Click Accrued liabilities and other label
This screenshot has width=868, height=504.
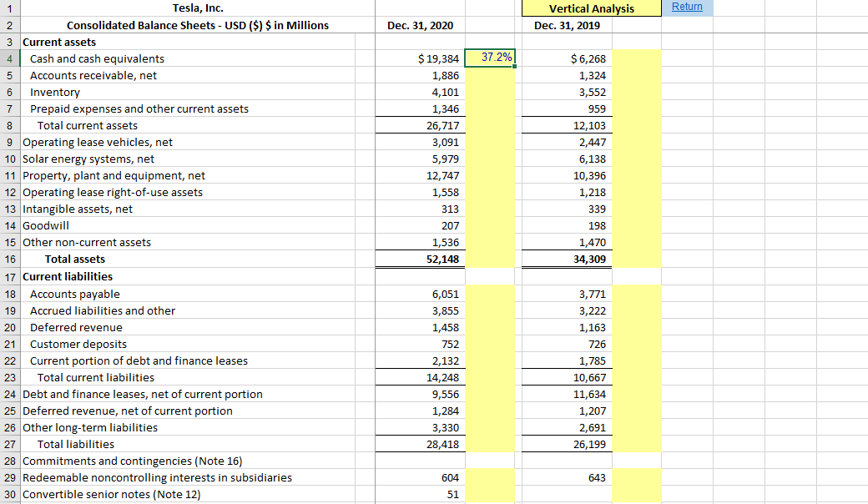[103, 311]
